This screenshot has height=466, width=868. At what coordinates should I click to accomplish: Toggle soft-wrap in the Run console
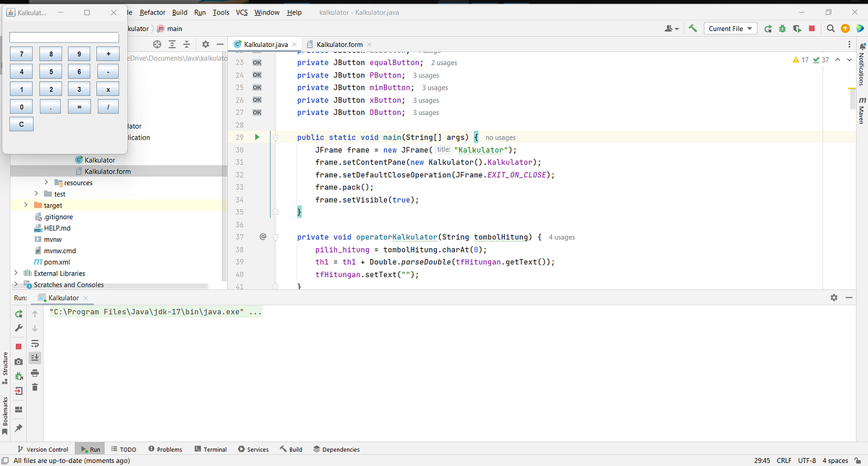34,344
